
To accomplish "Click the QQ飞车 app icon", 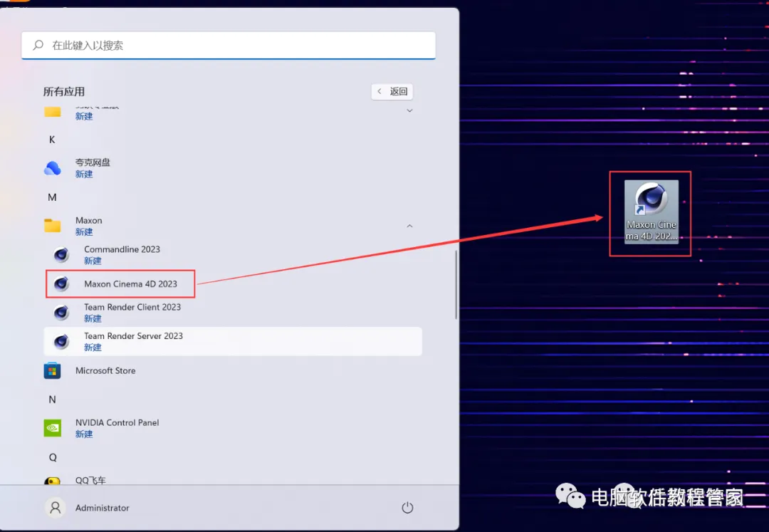I will [x=53, y=481].
